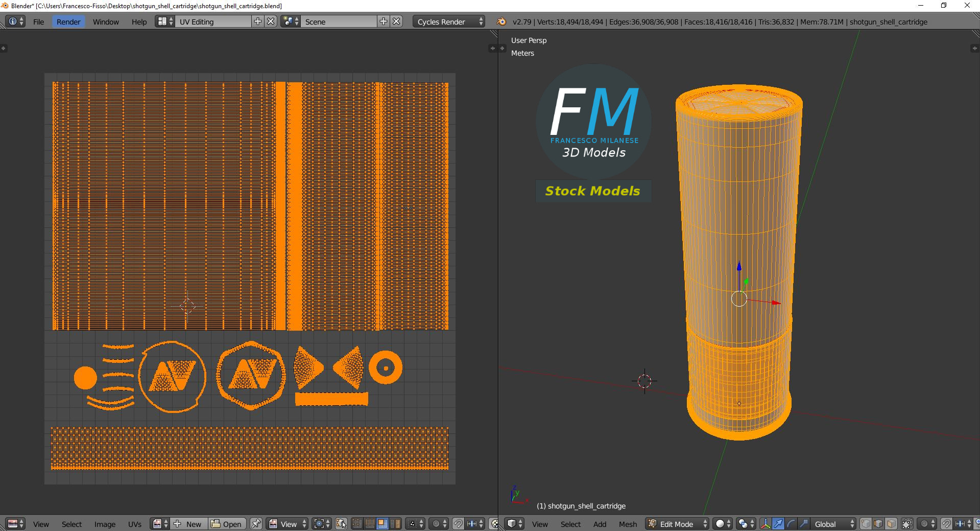Screen dimensions: 980x531
Task: Select scale manipulator icon
Action: (x=803, y=524)
